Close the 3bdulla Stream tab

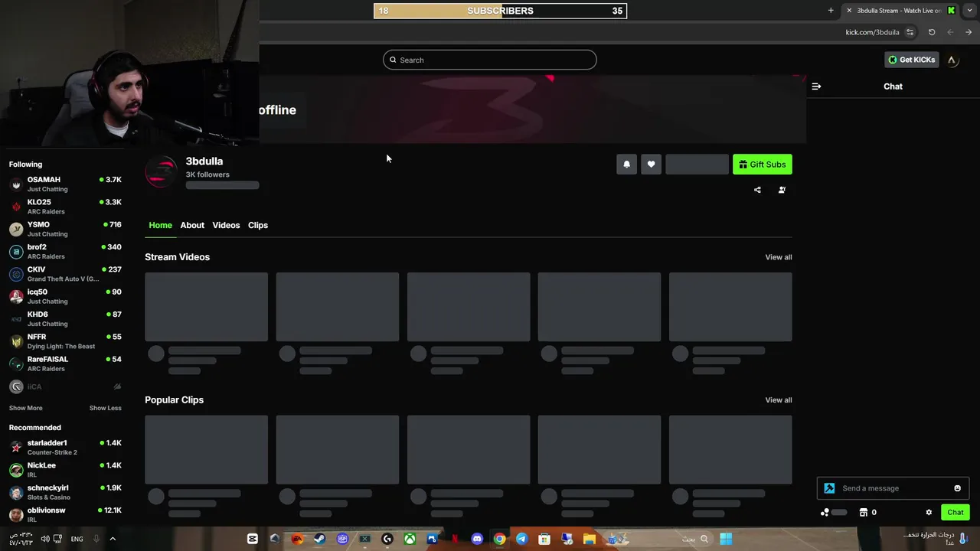pos(848,11)
